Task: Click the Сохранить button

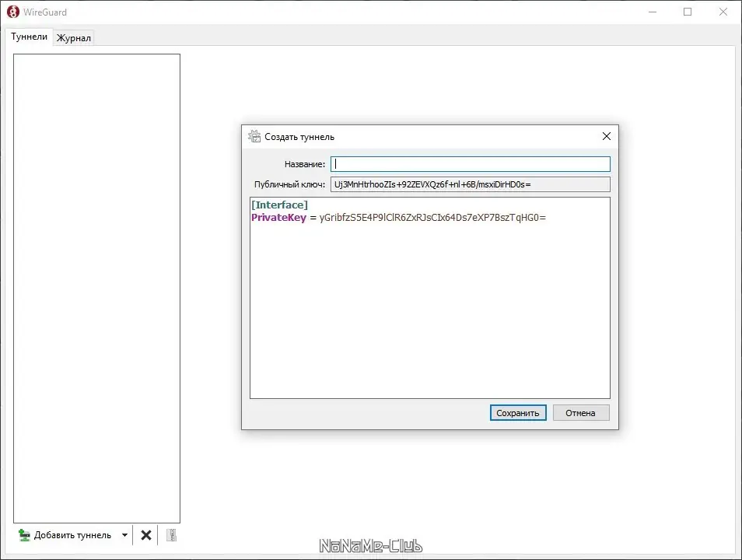Action: click(518, 413)
